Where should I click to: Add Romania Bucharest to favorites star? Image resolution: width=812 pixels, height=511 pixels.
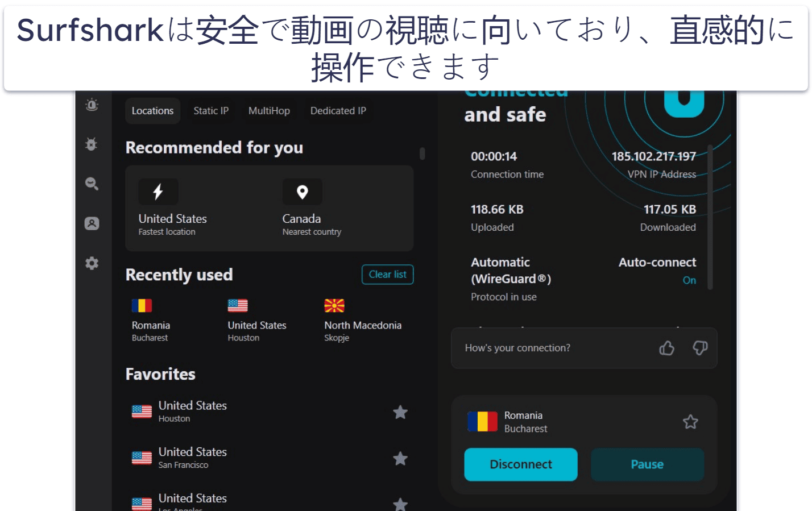[690, 422]
